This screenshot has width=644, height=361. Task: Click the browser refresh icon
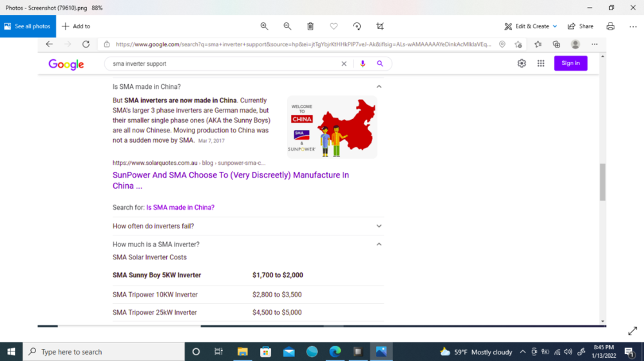[x=86, y=44]
